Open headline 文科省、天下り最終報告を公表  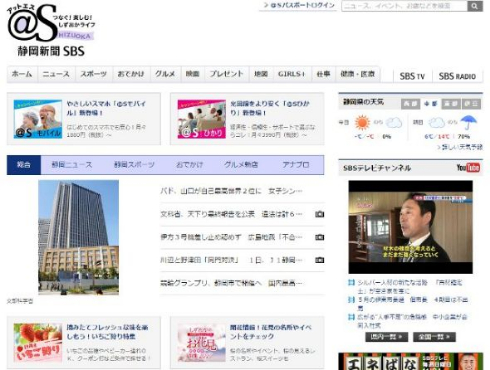(x=231, y=214)
